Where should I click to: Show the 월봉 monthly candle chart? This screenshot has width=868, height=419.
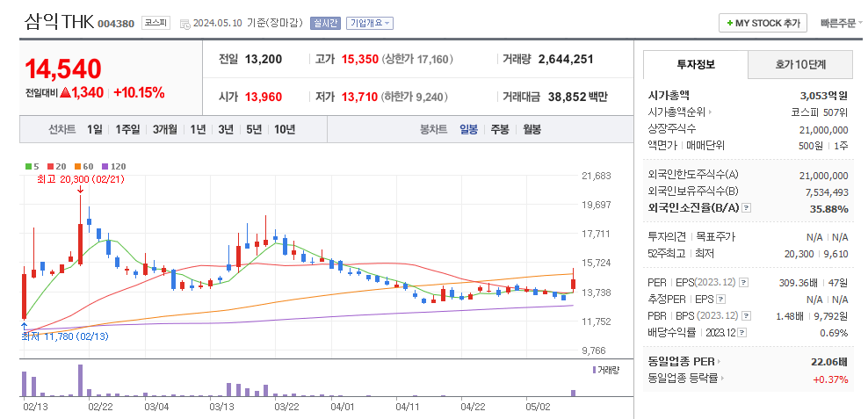[532, 129]
